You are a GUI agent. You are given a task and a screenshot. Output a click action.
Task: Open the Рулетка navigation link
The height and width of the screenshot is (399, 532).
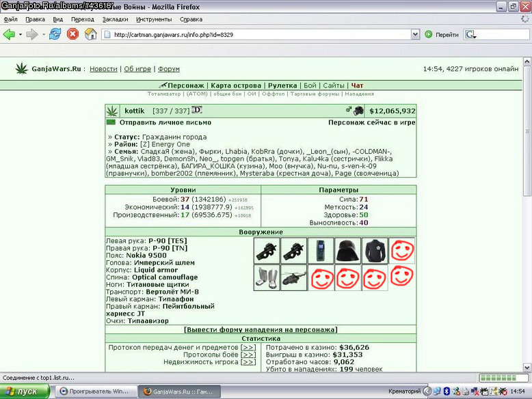pyautogui.click(x=282, y=85)
